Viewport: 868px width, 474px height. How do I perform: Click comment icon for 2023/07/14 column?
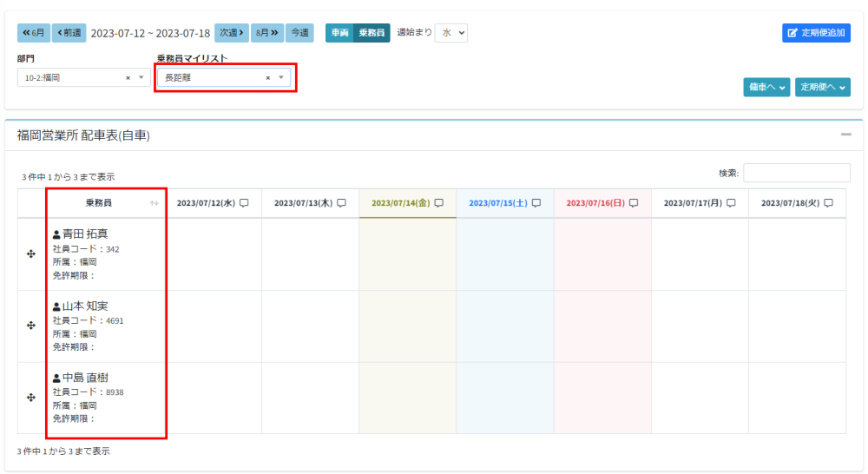coord(439,203)
